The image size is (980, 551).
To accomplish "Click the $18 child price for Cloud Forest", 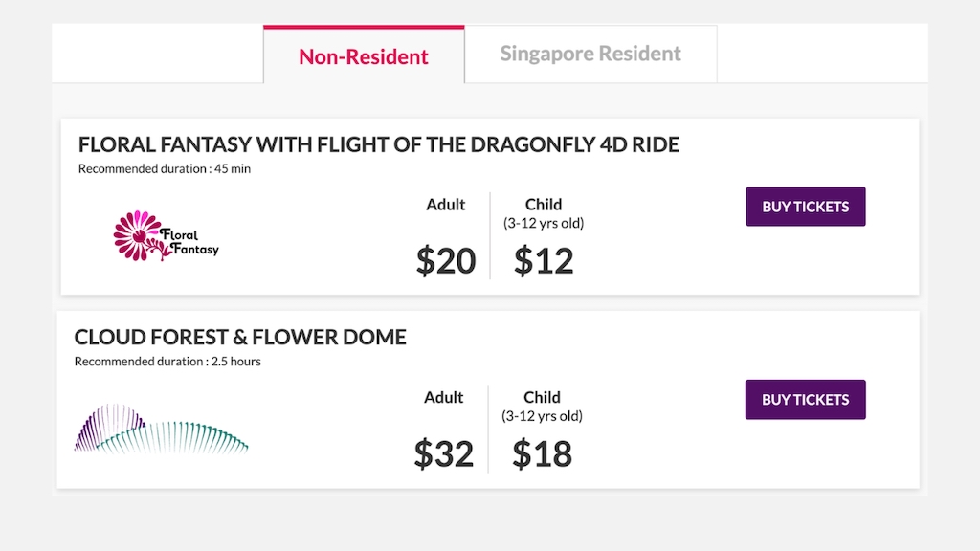I will [x=542, y=453].
